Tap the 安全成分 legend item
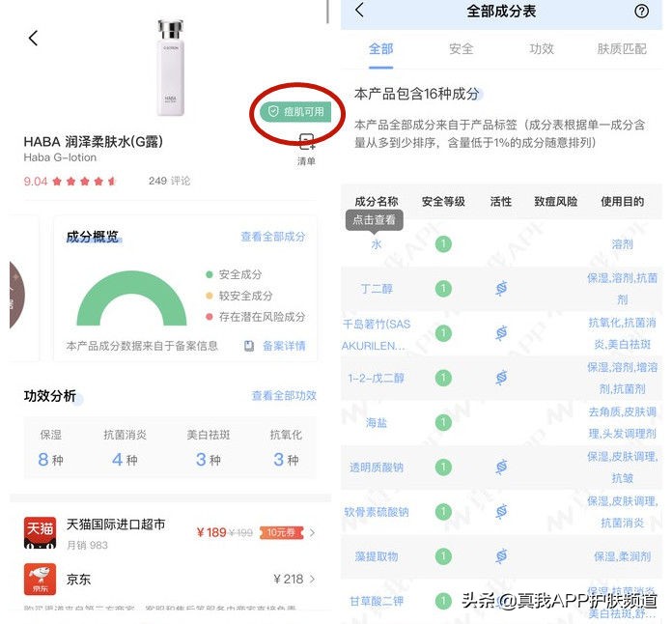672x624 pixels. tap(234, 274)
